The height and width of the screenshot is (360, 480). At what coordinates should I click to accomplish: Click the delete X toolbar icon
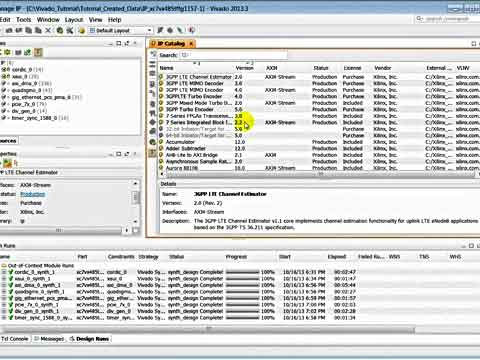(x=48, y=31)
